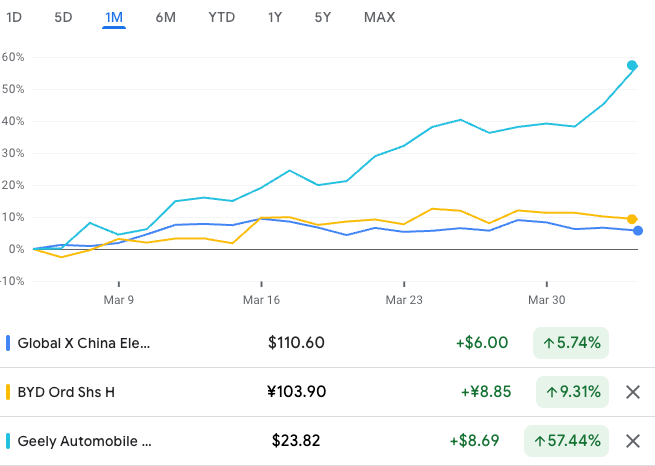Image resolution: width=655 pixels, height=466 pixels.
Task: Select the 5D time range tab
Action: tap(63, 17)
